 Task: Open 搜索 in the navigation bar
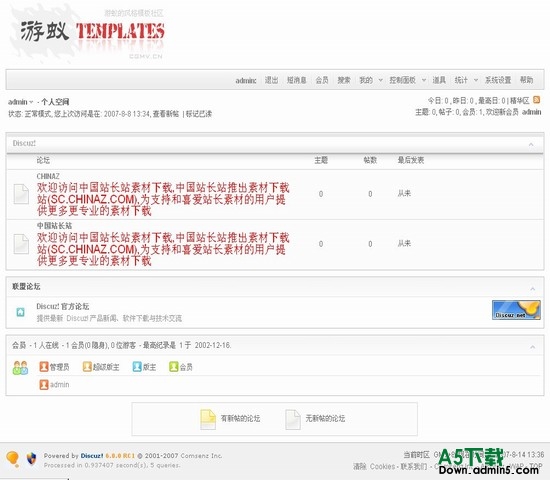pos(344,80)
